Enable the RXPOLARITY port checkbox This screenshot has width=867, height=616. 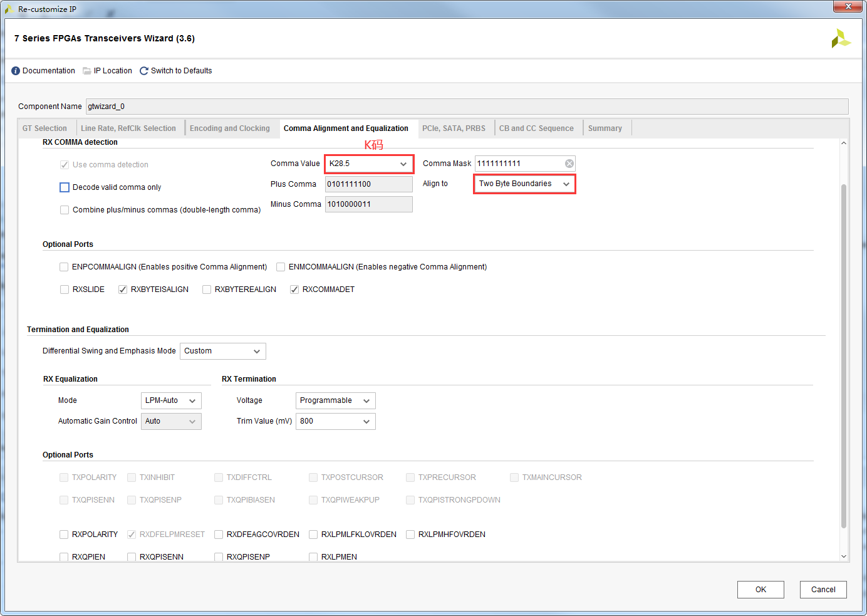click(x=64, y=535)
